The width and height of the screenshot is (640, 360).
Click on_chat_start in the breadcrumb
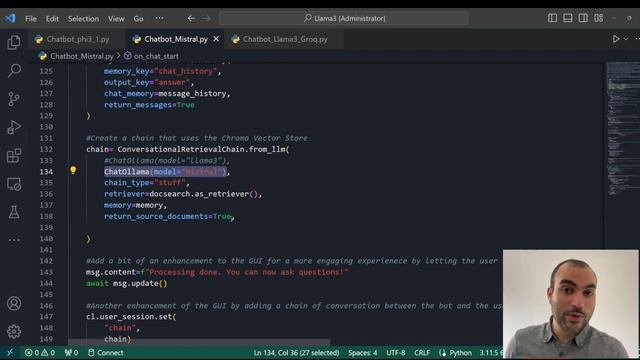[156, 56]
